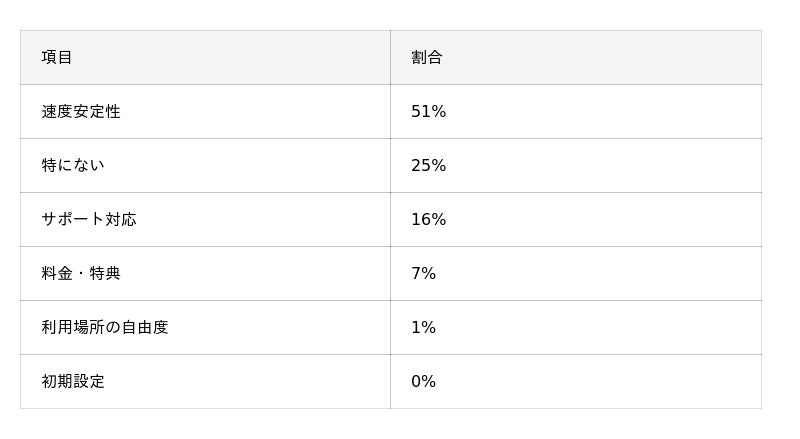The width and height of the screenshot is (800, 439).
Task: Click the 割合 column header
Action: pyautogui.click(x=427, y=57)
